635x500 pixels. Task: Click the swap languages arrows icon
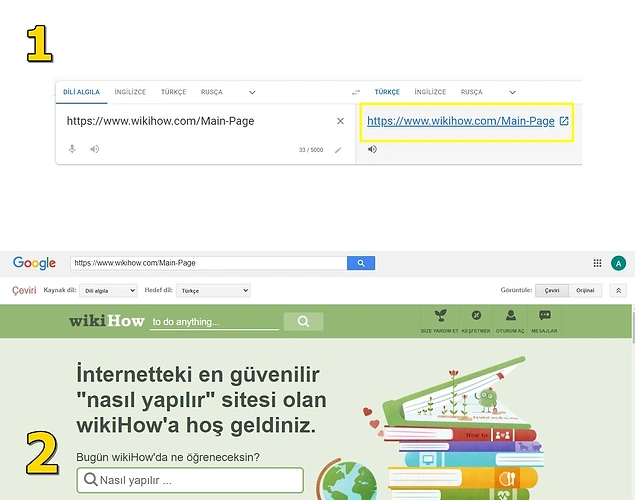[x=355, y=92]
